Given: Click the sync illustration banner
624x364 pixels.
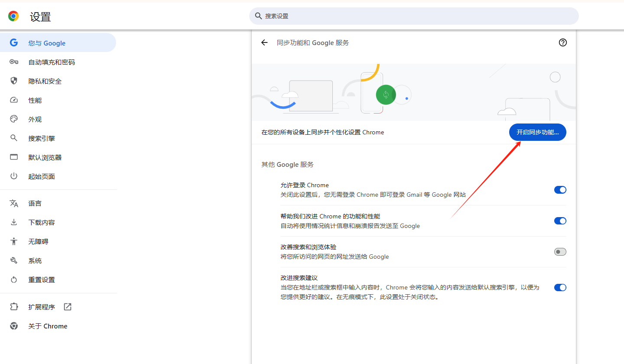Looking at the screenshot, I should coord(414,92).
